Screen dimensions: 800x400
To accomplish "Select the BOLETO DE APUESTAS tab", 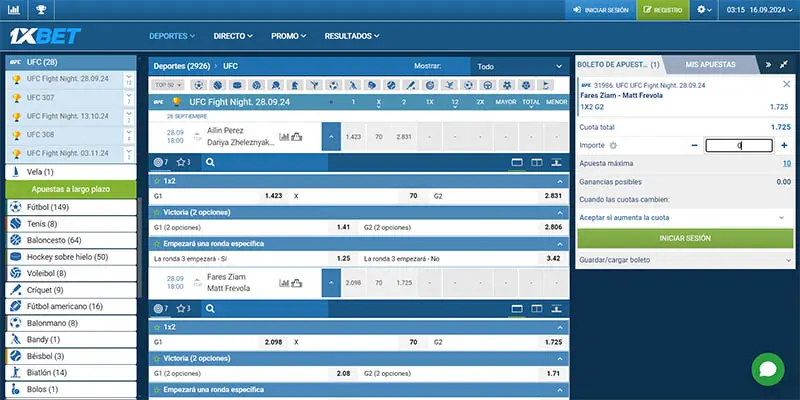I will point(618,65).
